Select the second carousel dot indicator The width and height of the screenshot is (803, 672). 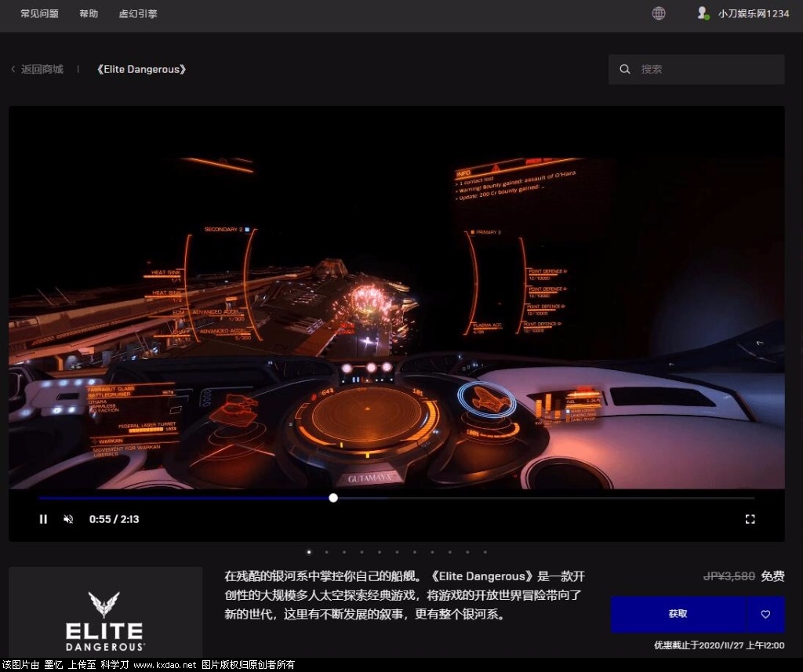pos(326,552)
